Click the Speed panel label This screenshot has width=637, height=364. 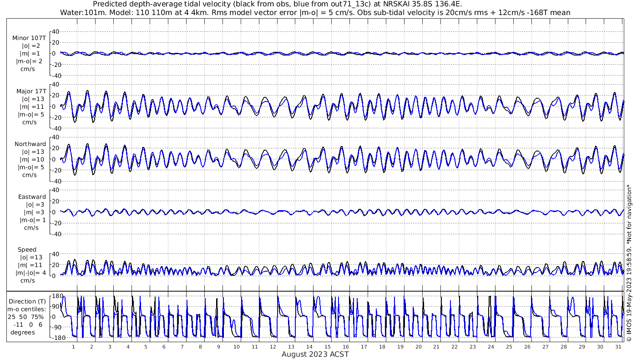tap(27, 250)
